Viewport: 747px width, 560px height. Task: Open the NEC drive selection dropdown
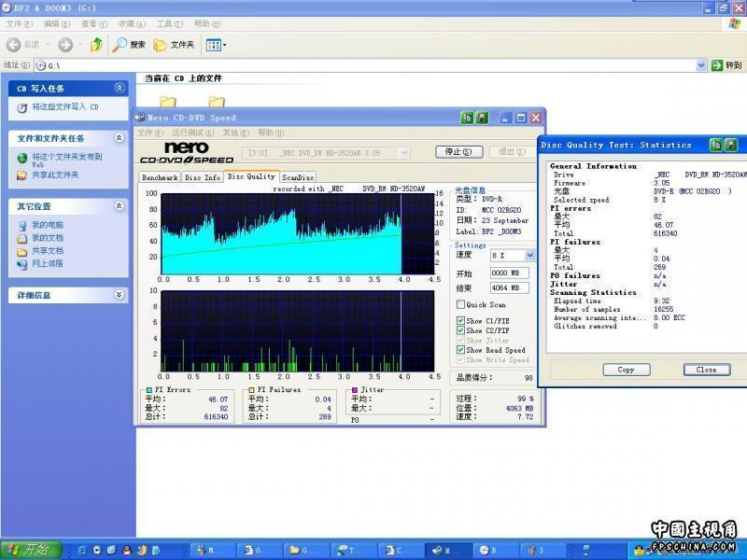click(404, 153)
